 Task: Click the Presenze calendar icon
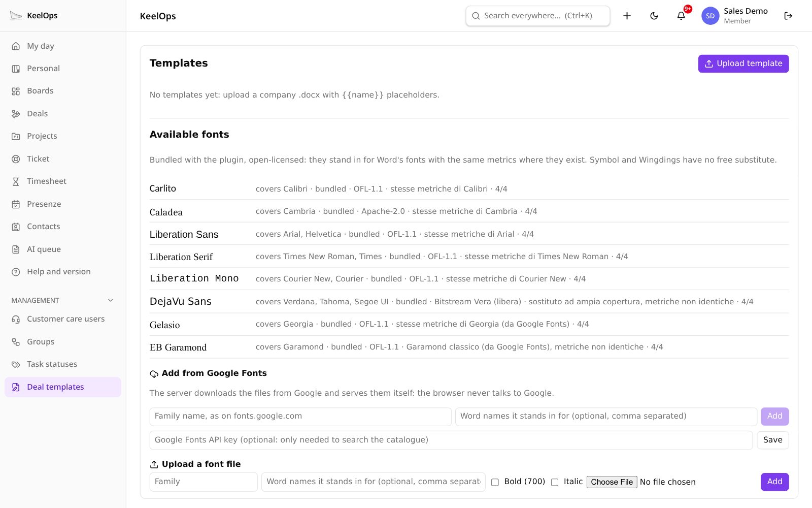pyautogui.click(x=16, y=204)
